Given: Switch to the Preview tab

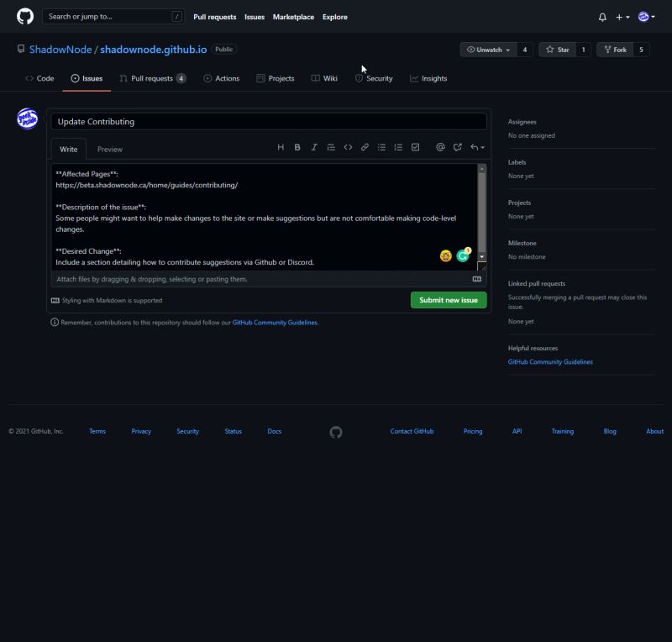Looking at the screenshot, I should [109, 149].
